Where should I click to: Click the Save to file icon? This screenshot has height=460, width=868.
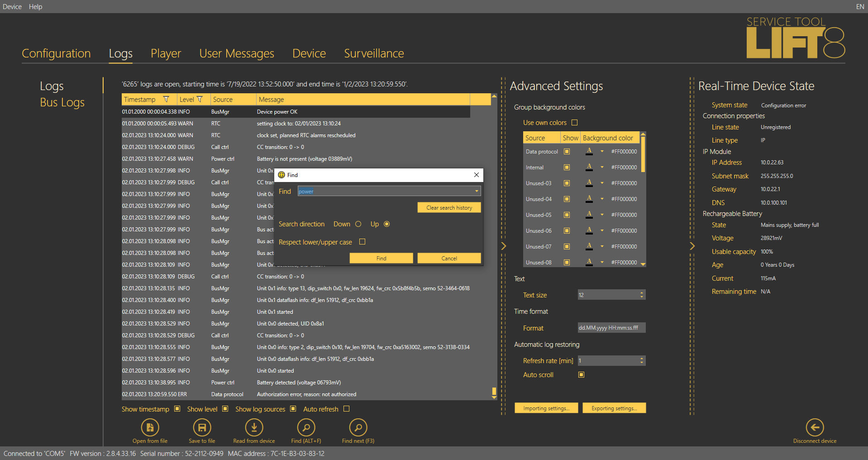coord(202,427)
